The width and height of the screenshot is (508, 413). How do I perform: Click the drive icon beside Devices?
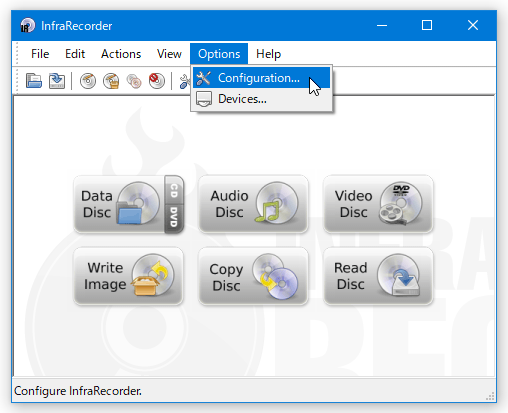pos(203,99)
